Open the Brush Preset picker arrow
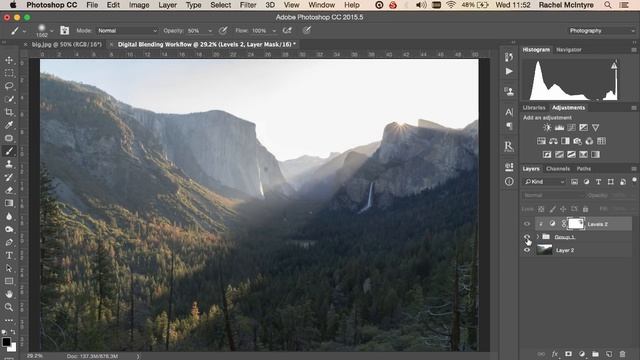The image size is (640, 360). tap(51, 31)
